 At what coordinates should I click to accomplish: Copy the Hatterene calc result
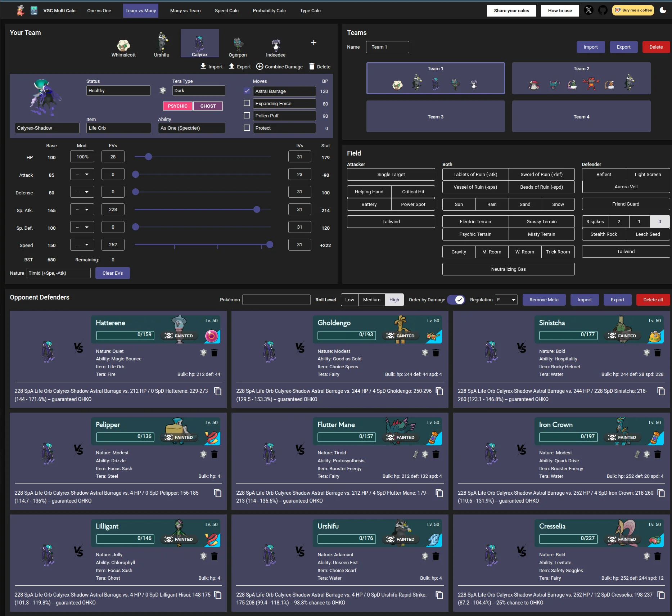(x=218, y=391)
